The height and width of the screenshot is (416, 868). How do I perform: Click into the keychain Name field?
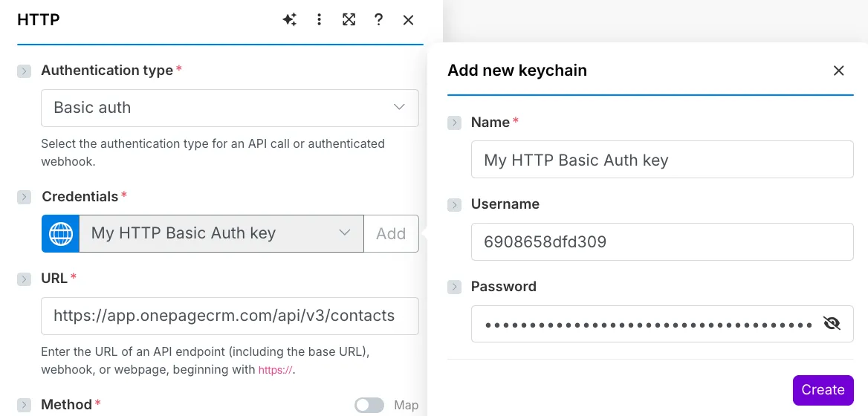click(x=661, y=160)
